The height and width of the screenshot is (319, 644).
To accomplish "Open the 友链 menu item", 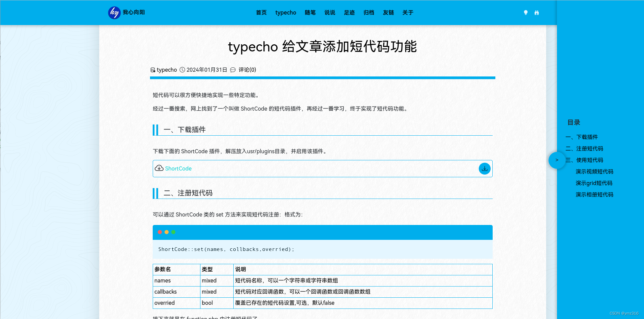I will click(388, 13).
